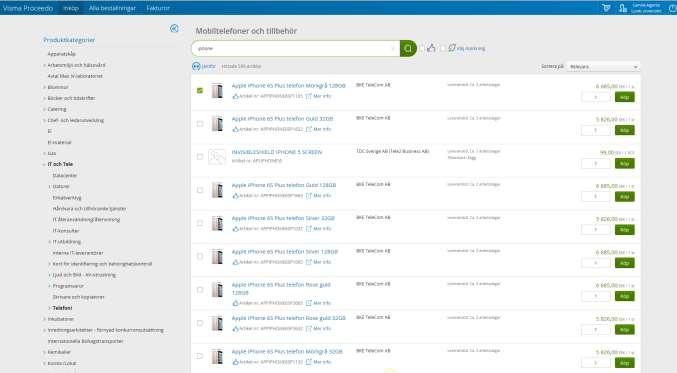Select the Apparatskåp category
The image size is (677, 373).
pos(62,54)
